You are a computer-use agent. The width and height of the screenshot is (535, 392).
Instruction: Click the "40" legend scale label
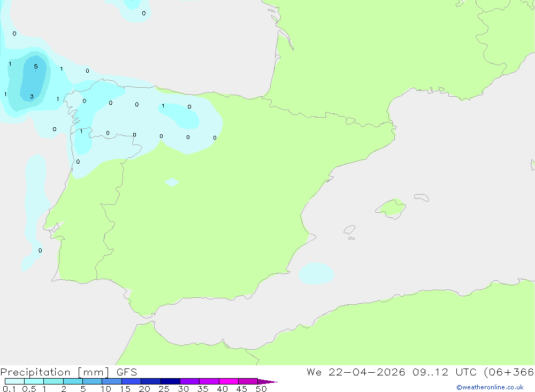222,389
